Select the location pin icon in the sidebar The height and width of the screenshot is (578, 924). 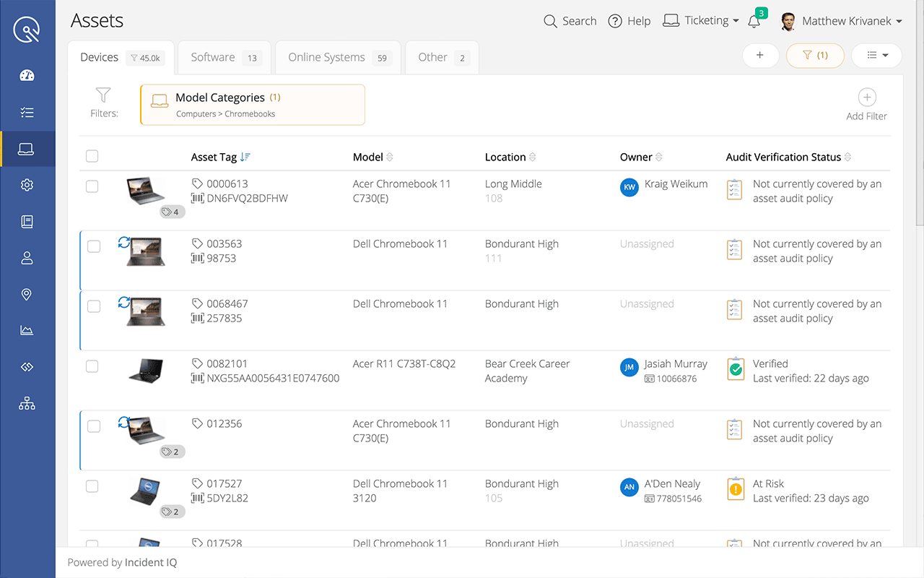(x=27, y=294)
